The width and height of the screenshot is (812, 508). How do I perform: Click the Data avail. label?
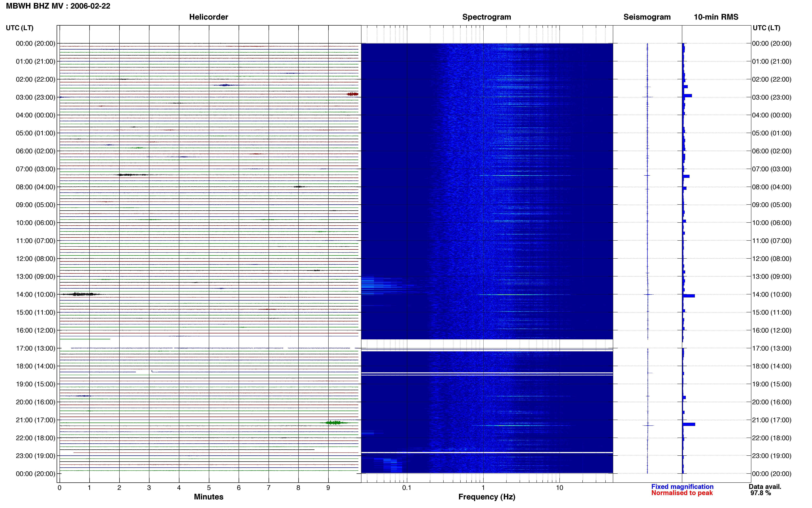click(765, 486)
